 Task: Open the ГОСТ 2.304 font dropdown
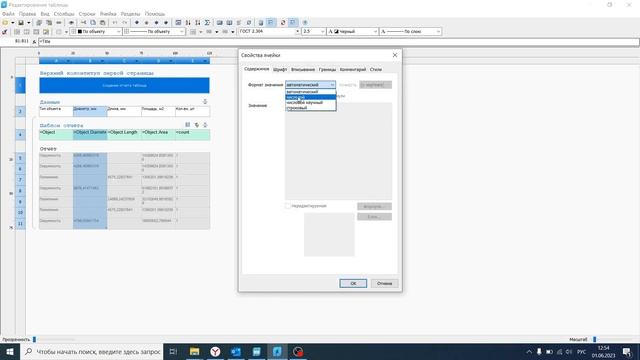(x=269, y=31)
